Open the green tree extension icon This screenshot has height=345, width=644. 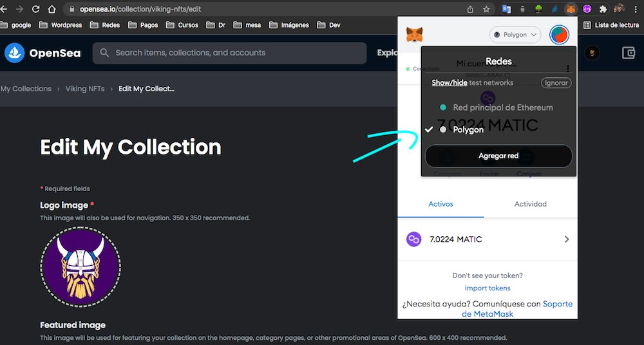point(538,9)
